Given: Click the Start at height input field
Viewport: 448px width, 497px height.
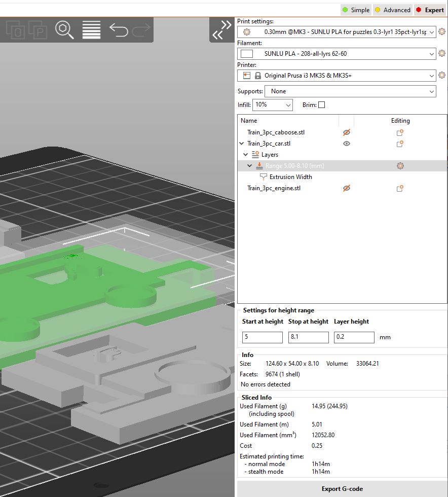Looking at the screenshot, I should point(262,337).
